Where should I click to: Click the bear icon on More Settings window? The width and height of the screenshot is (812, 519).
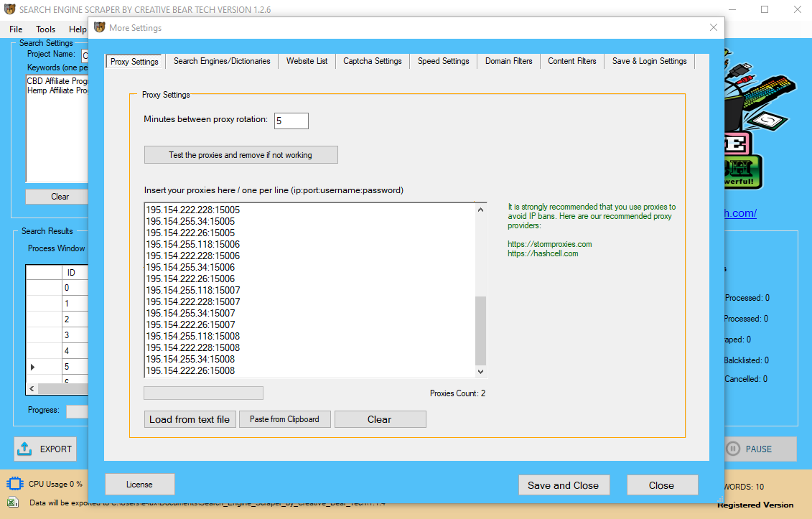point(98,27)
